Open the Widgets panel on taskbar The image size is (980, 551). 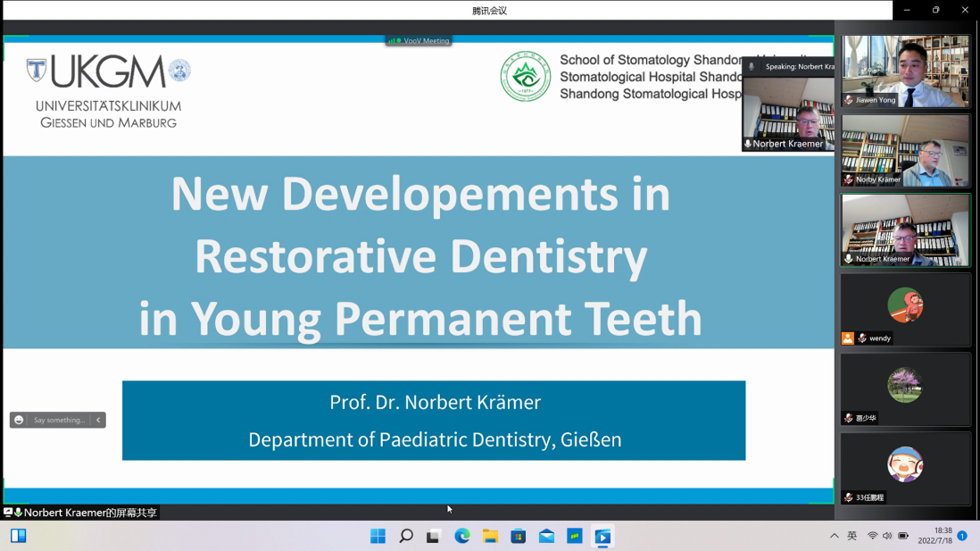coord(18,536)
